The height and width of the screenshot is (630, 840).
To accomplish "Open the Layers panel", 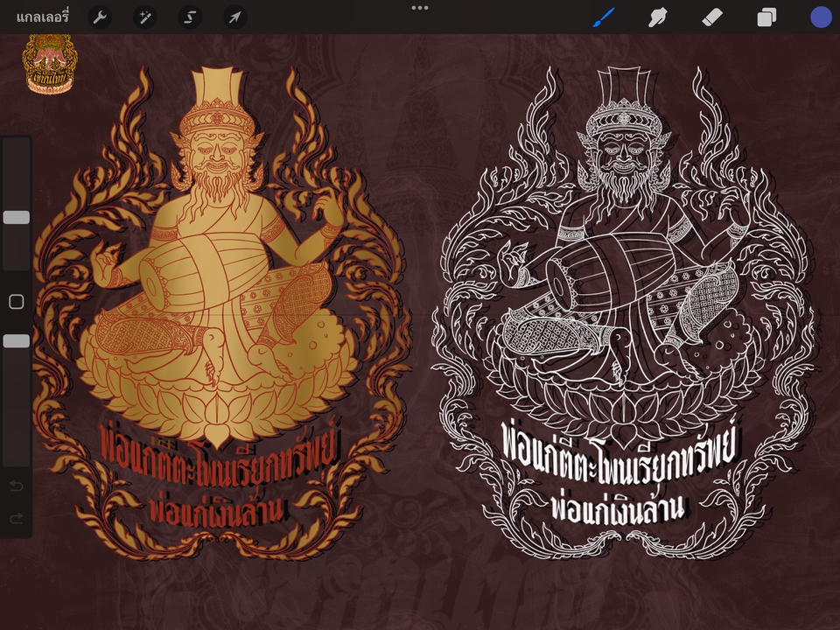I will click(766, 17).
